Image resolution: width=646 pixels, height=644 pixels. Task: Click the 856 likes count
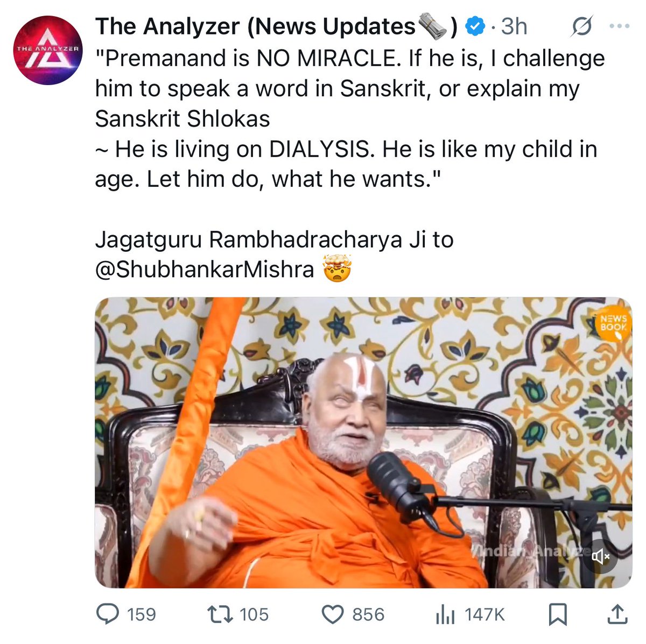pos(368,614)
